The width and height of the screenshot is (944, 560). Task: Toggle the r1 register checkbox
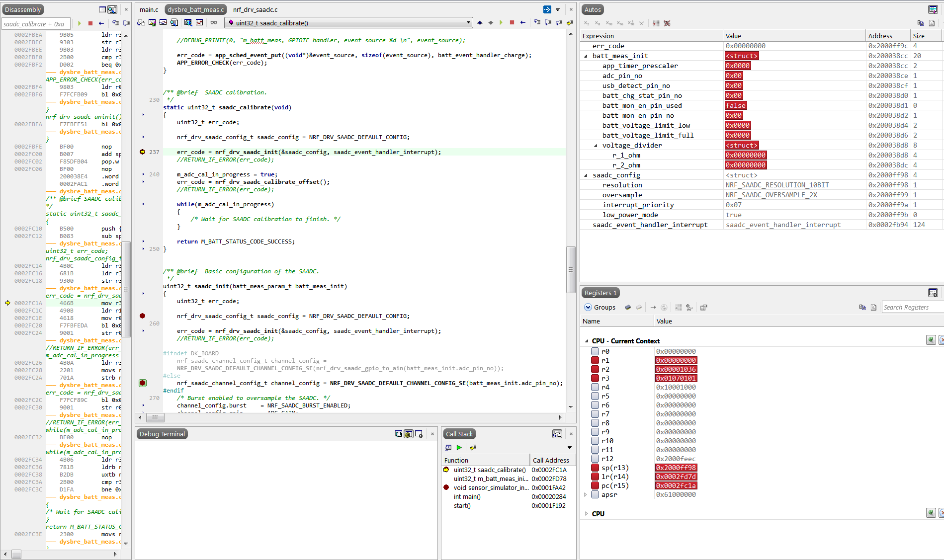[595, 360]
